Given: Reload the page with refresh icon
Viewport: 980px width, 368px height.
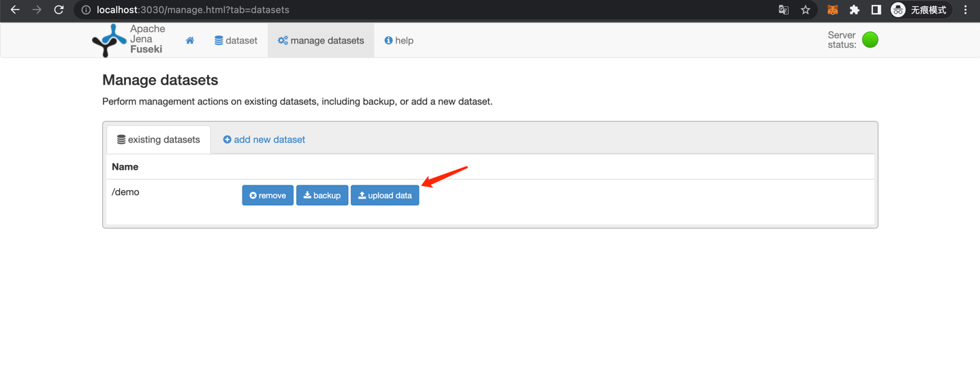Looking at the screenshot, I should [x=59, y=10].
